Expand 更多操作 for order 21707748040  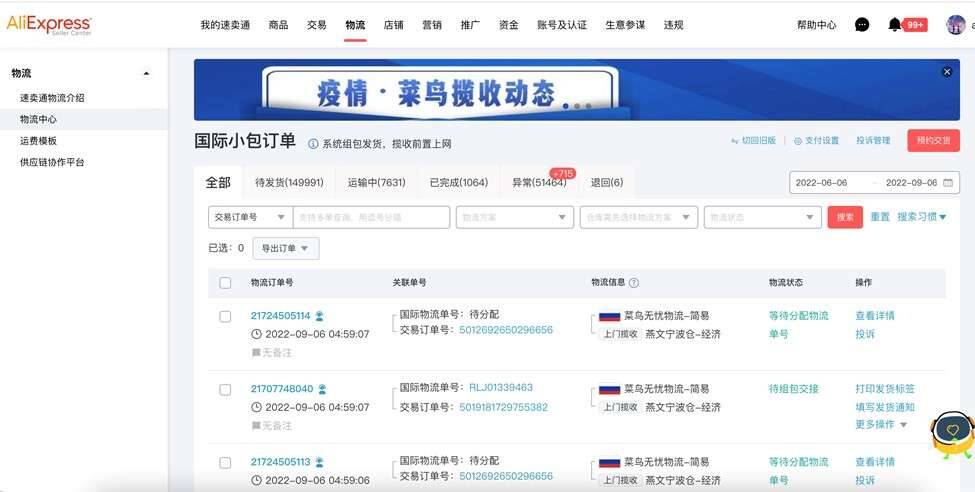pos(881,424)
